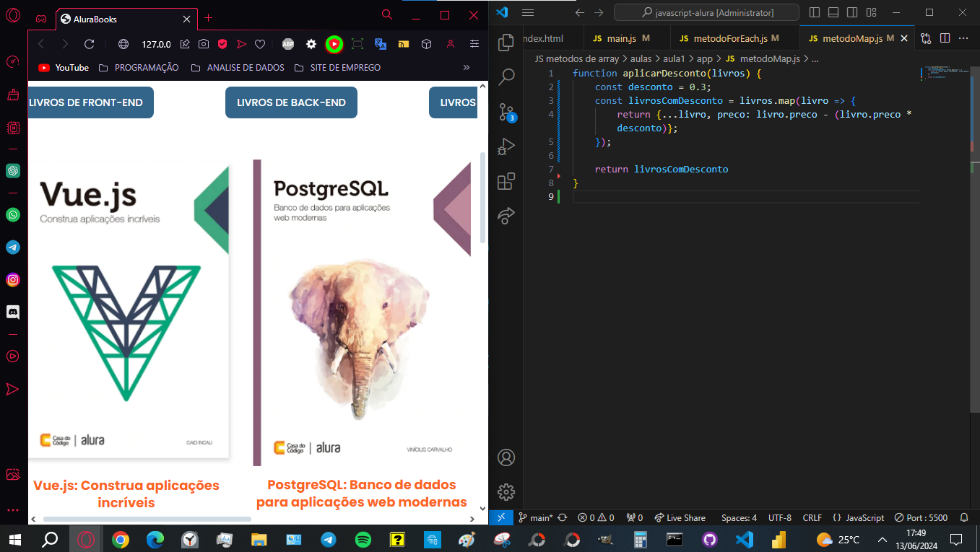Click the javascript-alura command center search
Image resolution: width=980 pixels, height=552 pixels.
(x=706, y=12)
